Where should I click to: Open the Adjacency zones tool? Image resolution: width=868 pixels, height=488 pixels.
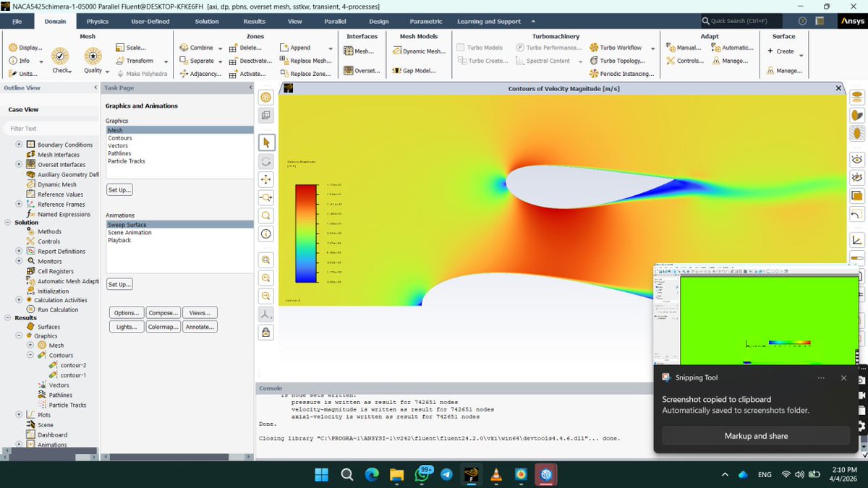pos(201,74)
